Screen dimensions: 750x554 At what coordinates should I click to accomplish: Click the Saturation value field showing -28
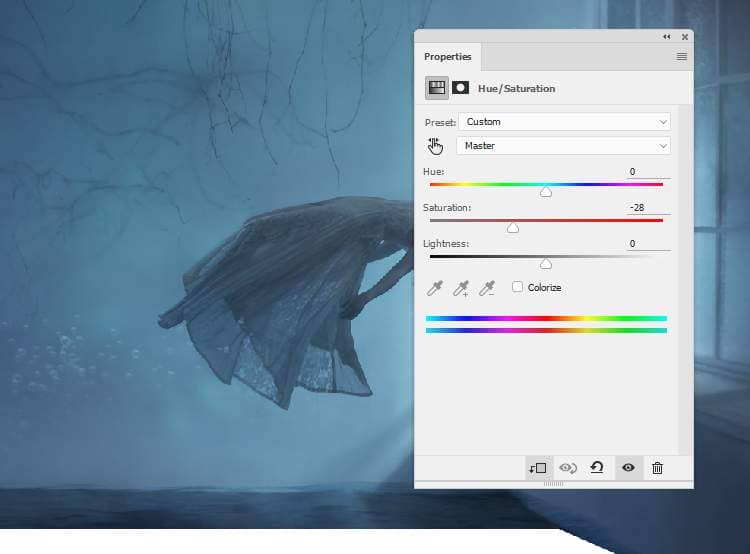(649, 208)
